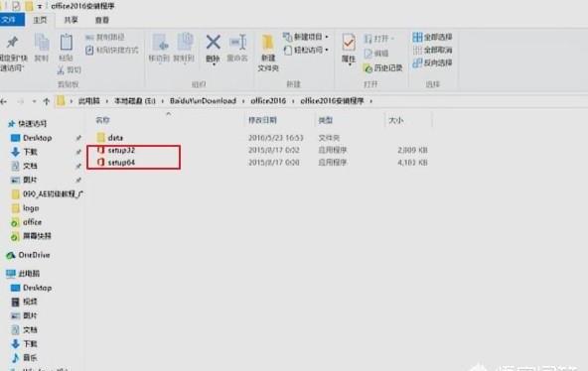Sort by the 类型 column header
The image size is (588, 371).
point(326,120)
